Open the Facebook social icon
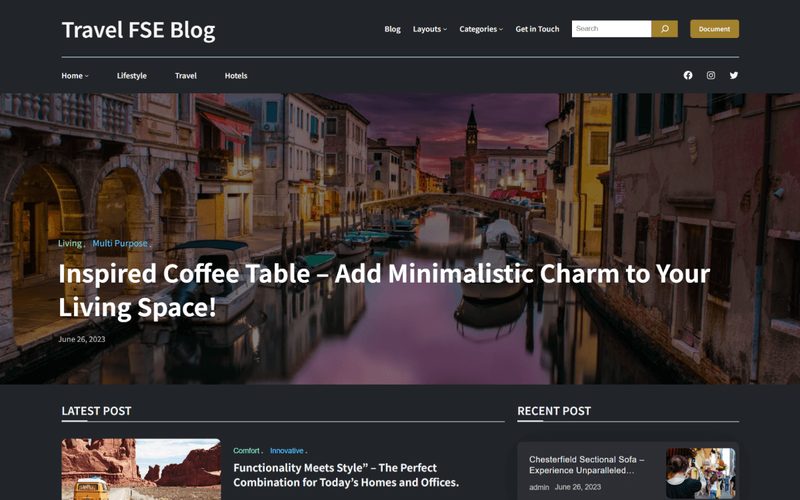The image size is (800, 500). point(688,76)
